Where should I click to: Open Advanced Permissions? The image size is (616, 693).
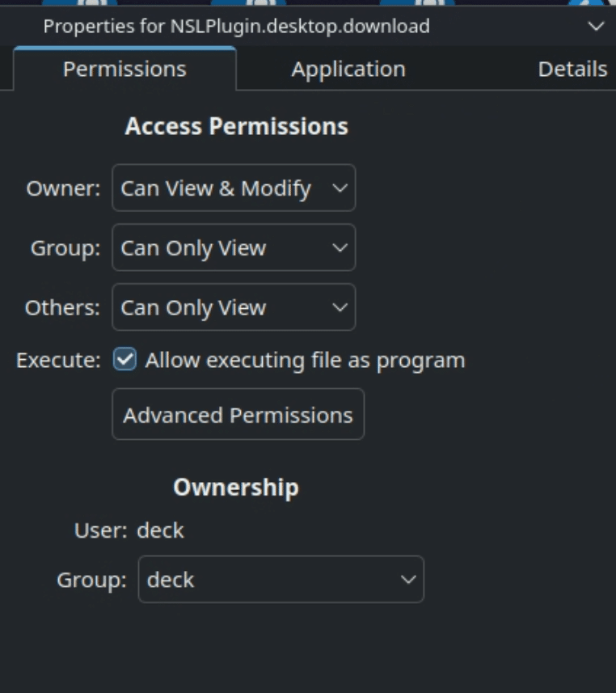click(238, 415)
